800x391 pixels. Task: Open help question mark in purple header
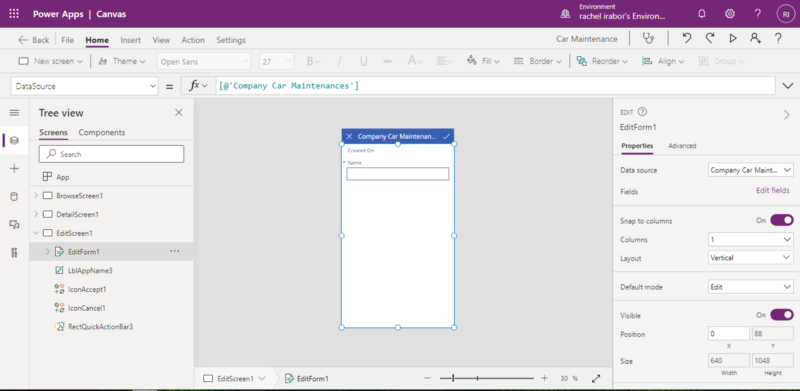758,14
